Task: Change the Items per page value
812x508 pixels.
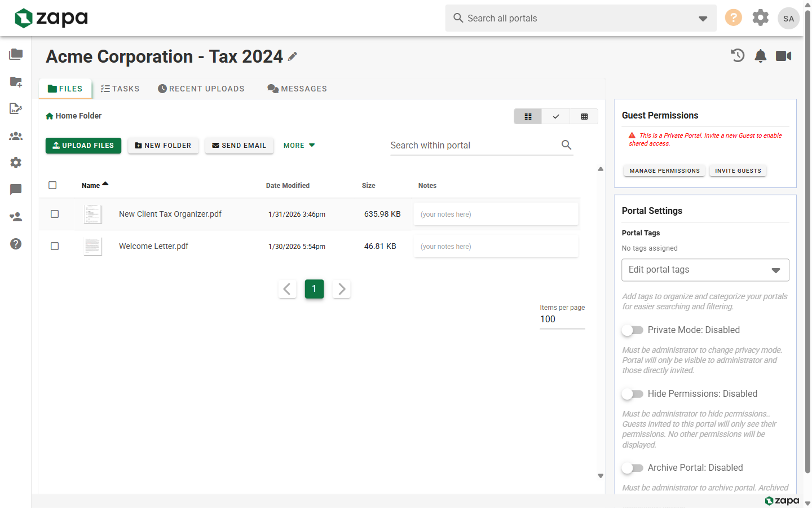Action: [x=562, y=319]
